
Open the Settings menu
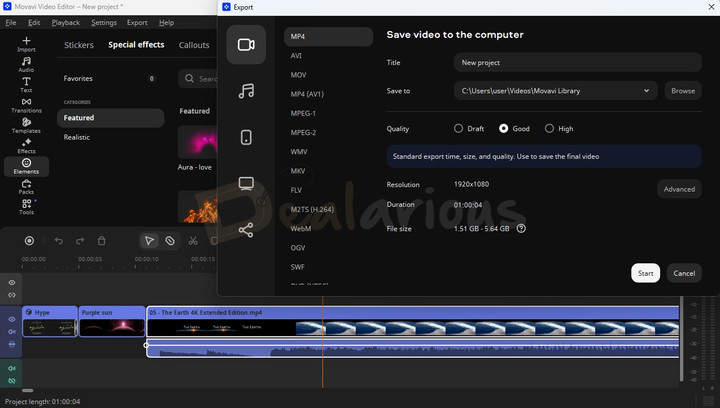(104, 22)
